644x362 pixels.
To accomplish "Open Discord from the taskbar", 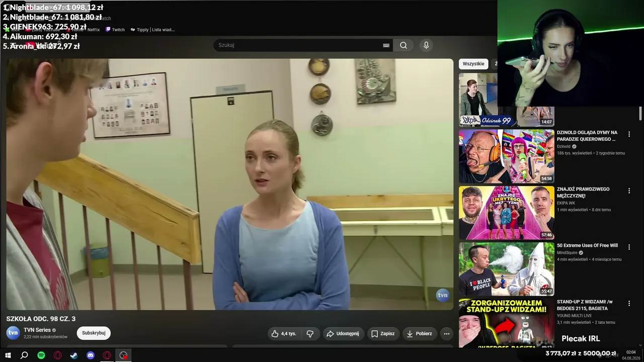I will (x=91, y=355).
